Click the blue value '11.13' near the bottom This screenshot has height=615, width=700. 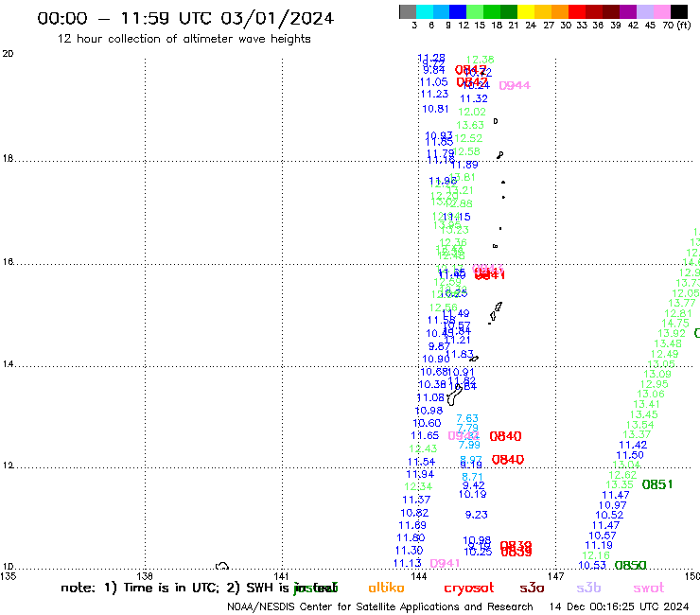407,563
